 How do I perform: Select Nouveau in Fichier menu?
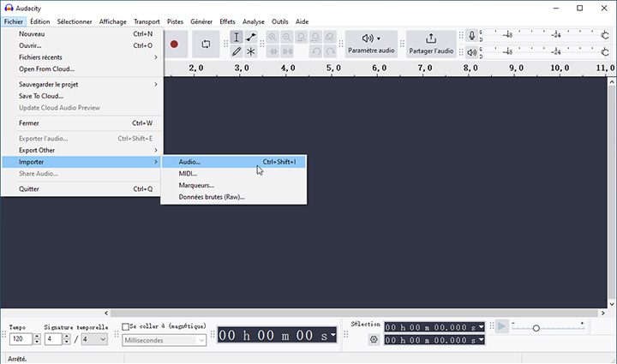pyautogui.click(x=82, y=33)
